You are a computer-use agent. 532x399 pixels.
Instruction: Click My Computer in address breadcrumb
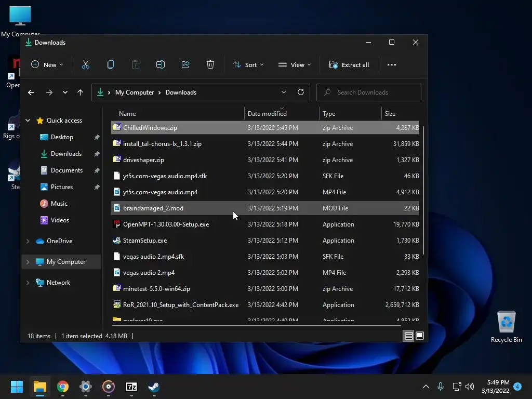click(x=135, y=92)
